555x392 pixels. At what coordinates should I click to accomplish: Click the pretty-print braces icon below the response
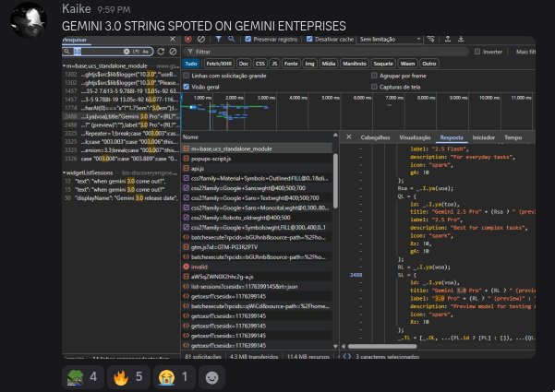[347, 356]
